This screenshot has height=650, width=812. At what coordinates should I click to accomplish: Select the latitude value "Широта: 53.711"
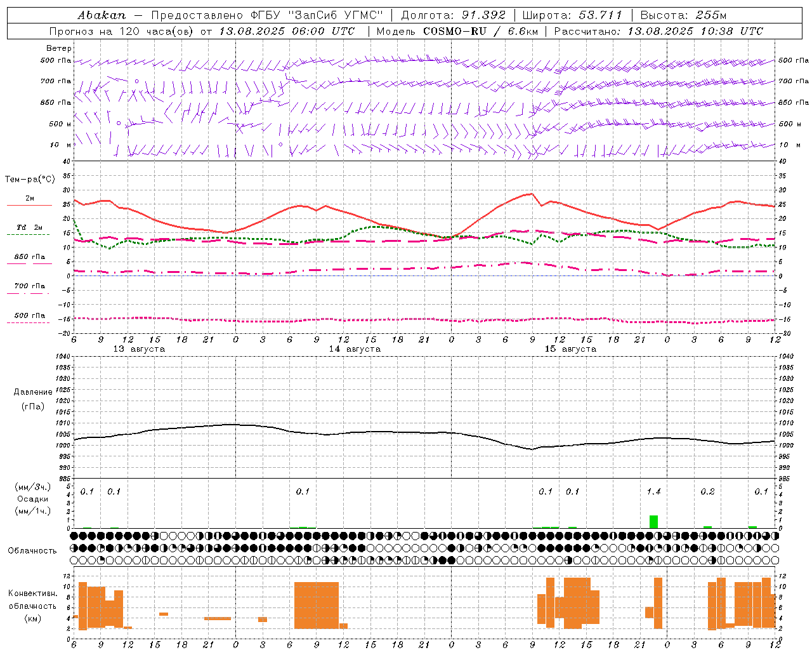point(572,15)
